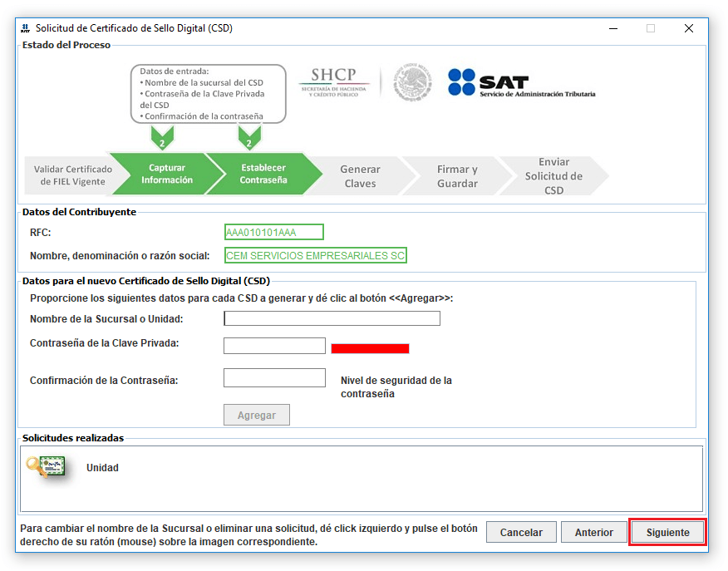
Task: Click the 'Proporcione los siguientes datos' instruction text
Action: 242,298
